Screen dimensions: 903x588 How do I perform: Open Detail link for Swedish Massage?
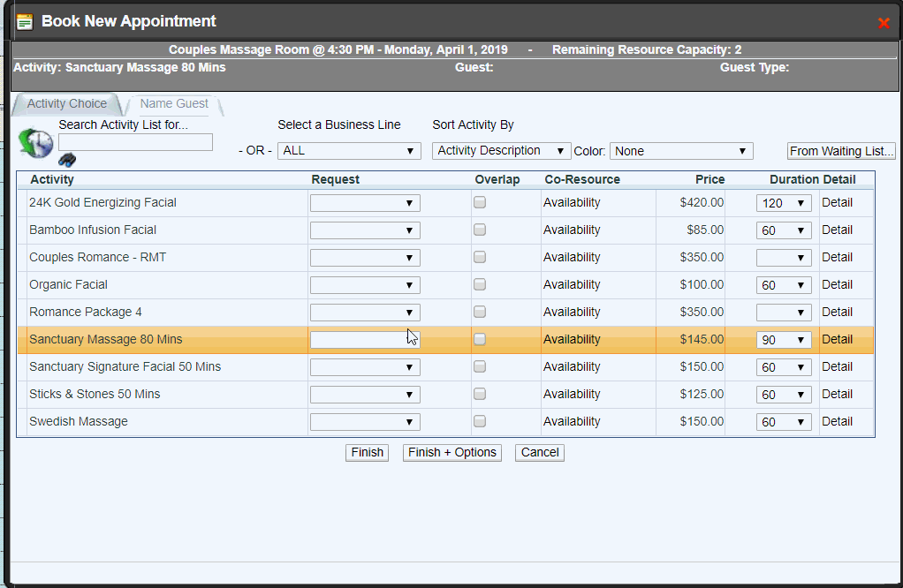pos(837,421)
